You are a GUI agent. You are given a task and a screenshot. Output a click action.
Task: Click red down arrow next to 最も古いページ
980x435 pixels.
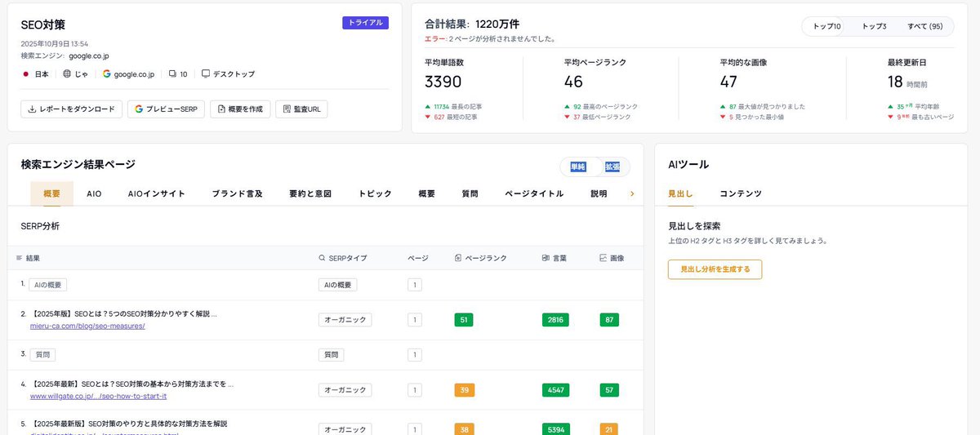point(891,118)
